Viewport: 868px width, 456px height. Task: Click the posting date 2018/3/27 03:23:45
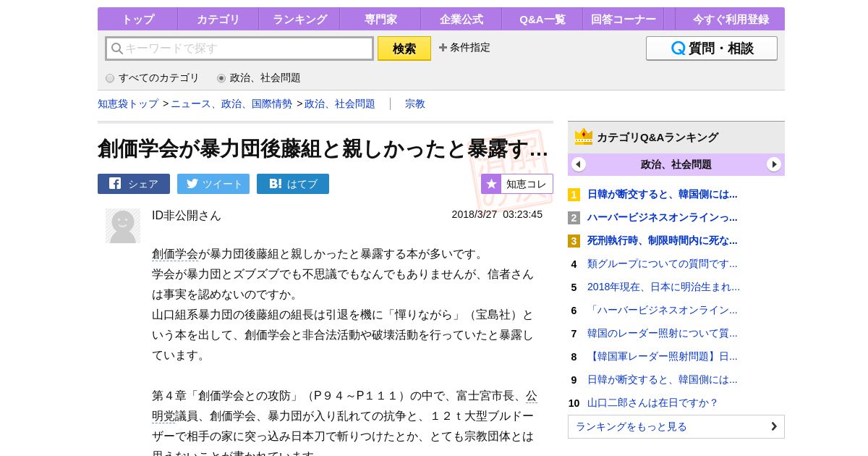coord(497,214)
